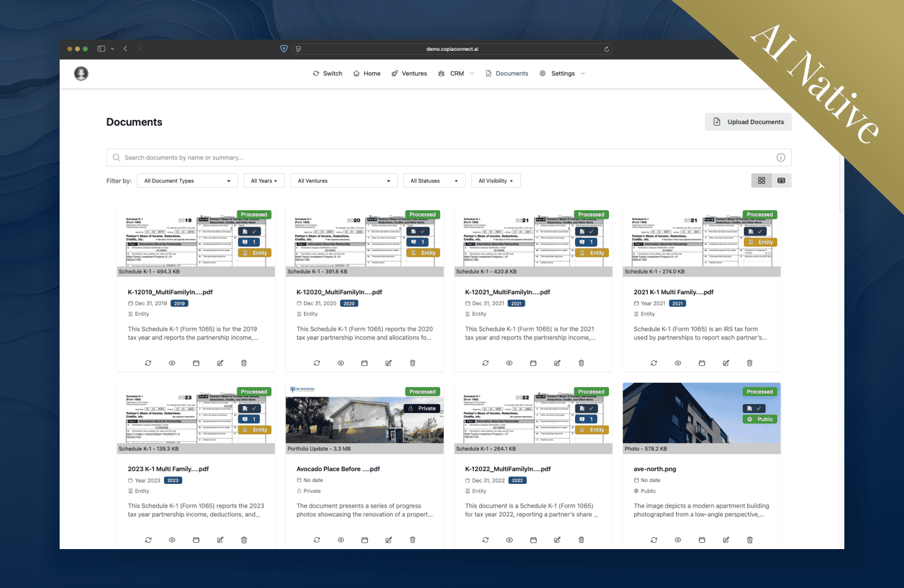Viewport: 904px width, 588px height.
Task: Open calendar date picker for 2021 K-1 Multi Family
Action: pos(702,363)
